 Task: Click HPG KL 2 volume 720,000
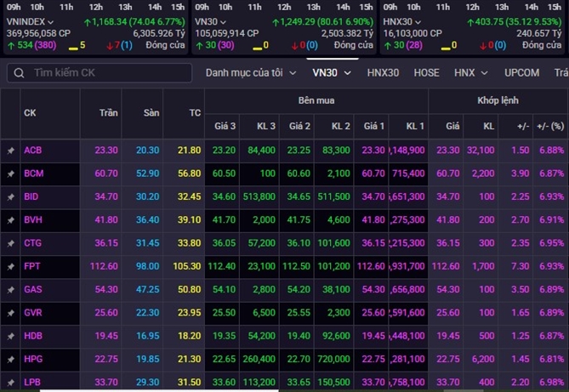[x=334, y=360]
